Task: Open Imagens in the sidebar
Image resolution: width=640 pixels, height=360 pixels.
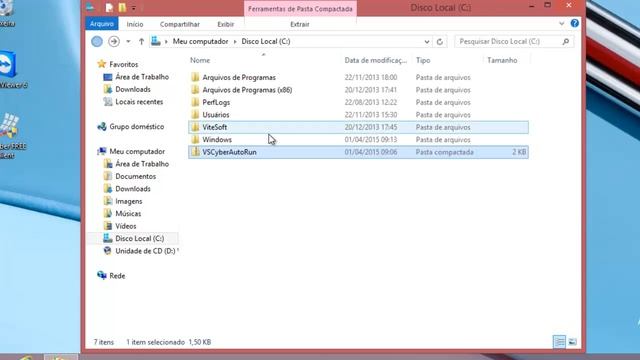Action: click(x=129, y=201)
